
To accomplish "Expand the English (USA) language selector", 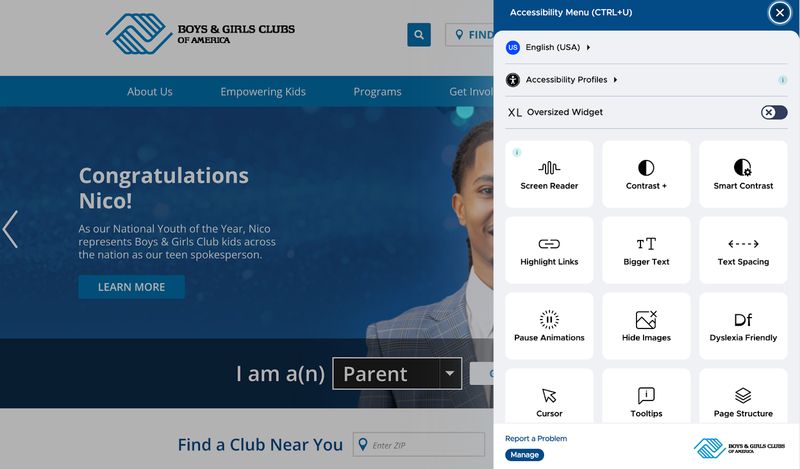I will pyautogui.click(x=548, y=47).
